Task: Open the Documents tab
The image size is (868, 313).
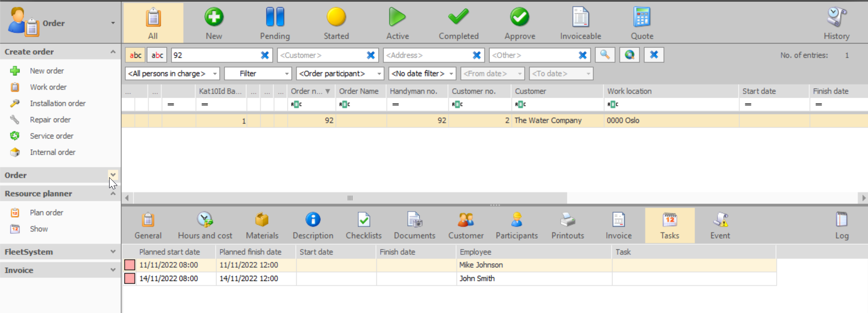Action: [414, 226]
